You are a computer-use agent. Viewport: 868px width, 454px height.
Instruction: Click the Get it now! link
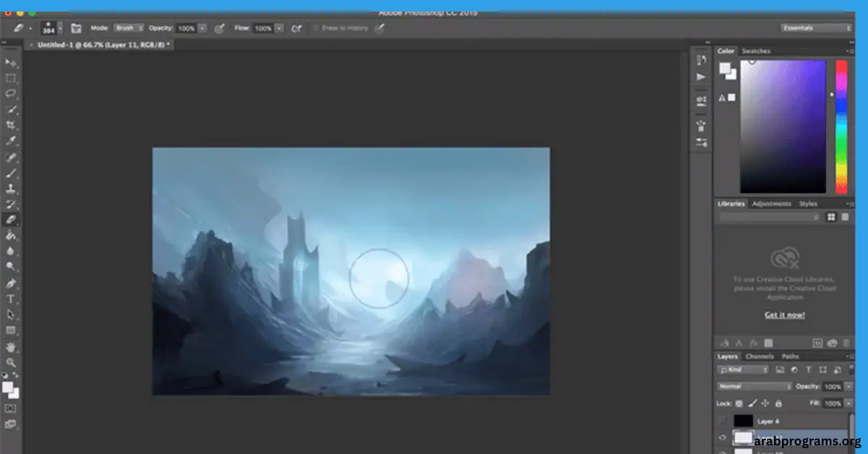point(785,315)
